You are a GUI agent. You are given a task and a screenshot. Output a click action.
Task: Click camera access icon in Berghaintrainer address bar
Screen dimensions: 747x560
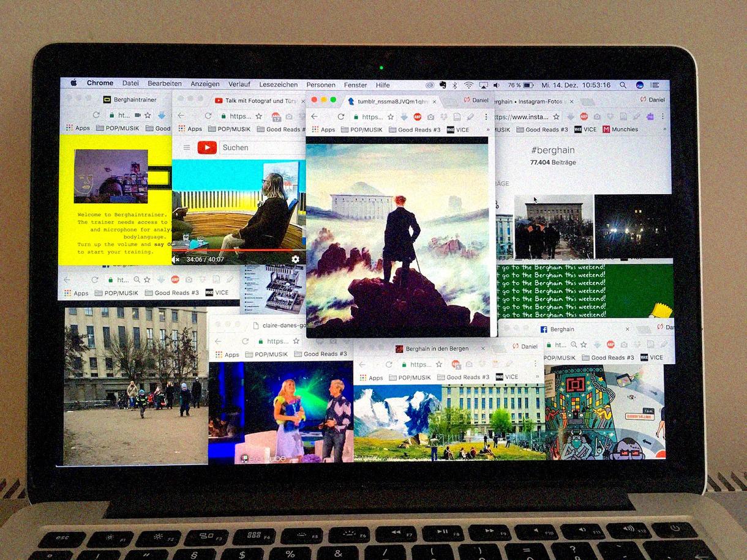tap(138, 114)
